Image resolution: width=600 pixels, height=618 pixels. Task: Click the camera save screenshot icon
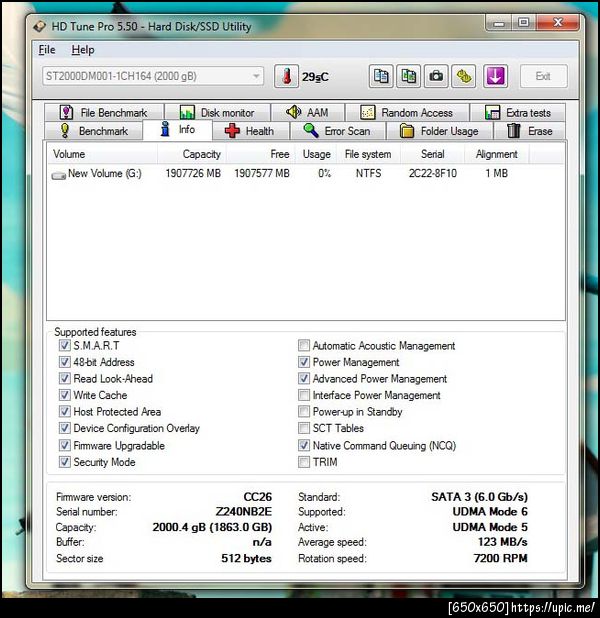436,76
